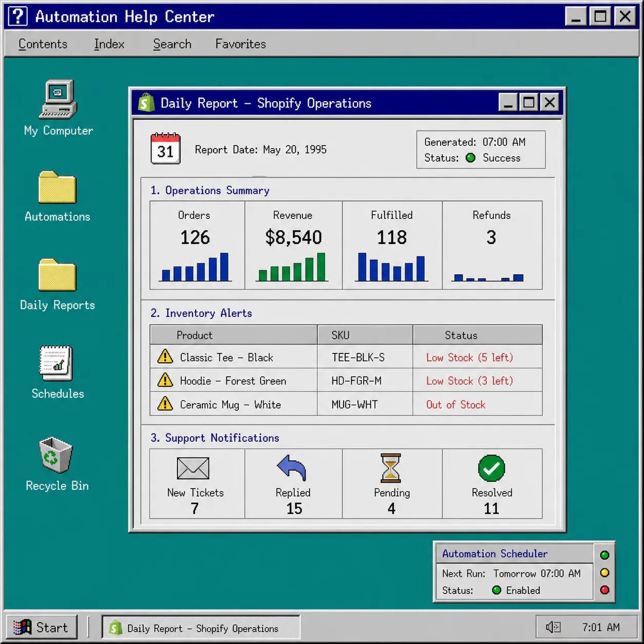The width and height of the screenshot is (644, 644).
Task: Click the Low Stock (5 left) status
Action: 469,357
